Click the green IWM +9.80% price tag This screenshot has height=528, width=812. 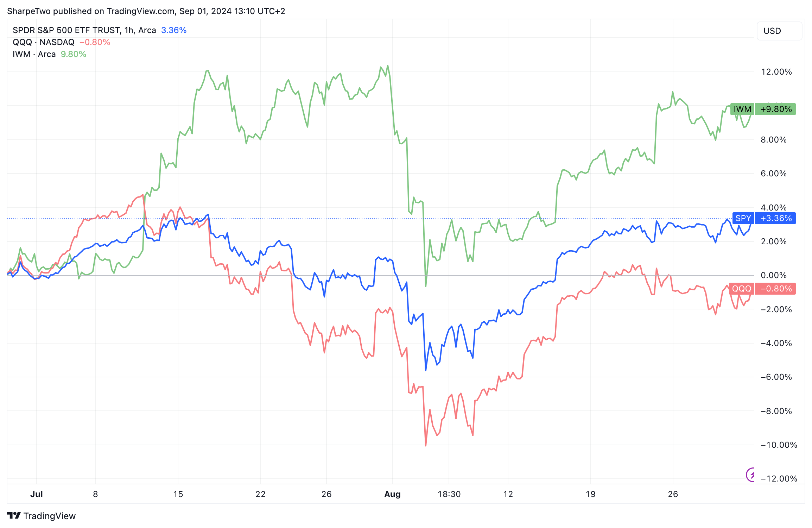tap(763, 109)
